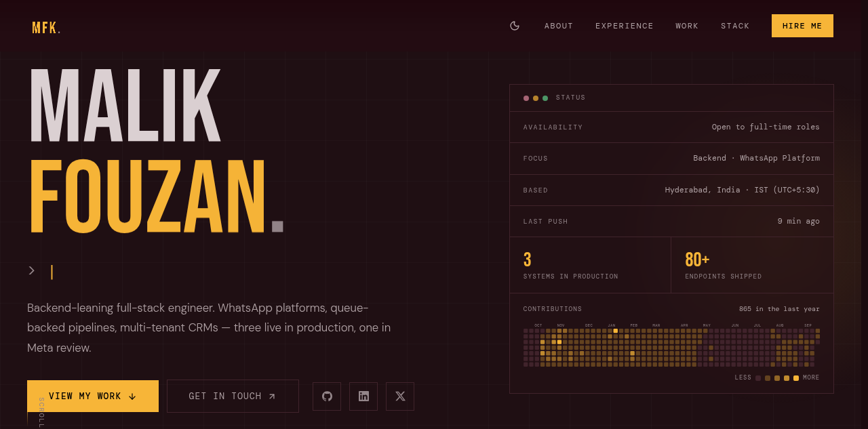
Task: Click the SCROLL indicator label
Action: [x=41, y=413]
